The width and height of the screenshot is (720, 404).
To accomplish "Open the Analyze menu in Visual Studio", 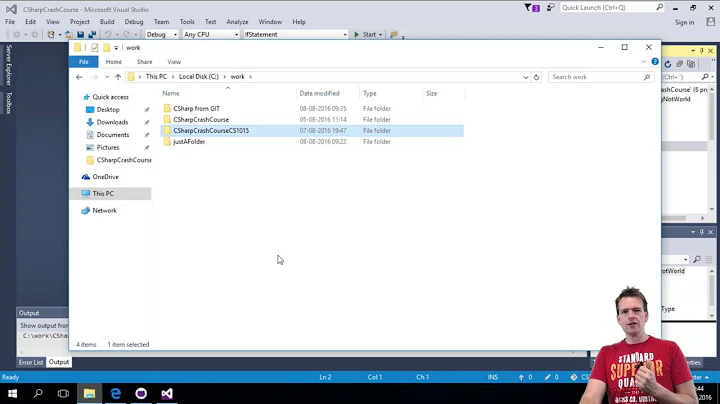I will (x=237, y=21).
